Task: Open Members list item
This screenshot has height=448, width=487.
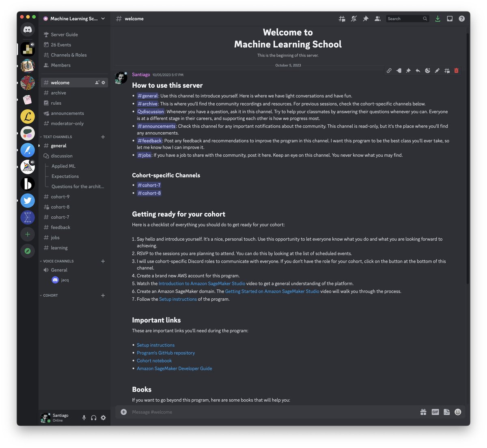Action: pyautogui.click(x=74, y=65)
